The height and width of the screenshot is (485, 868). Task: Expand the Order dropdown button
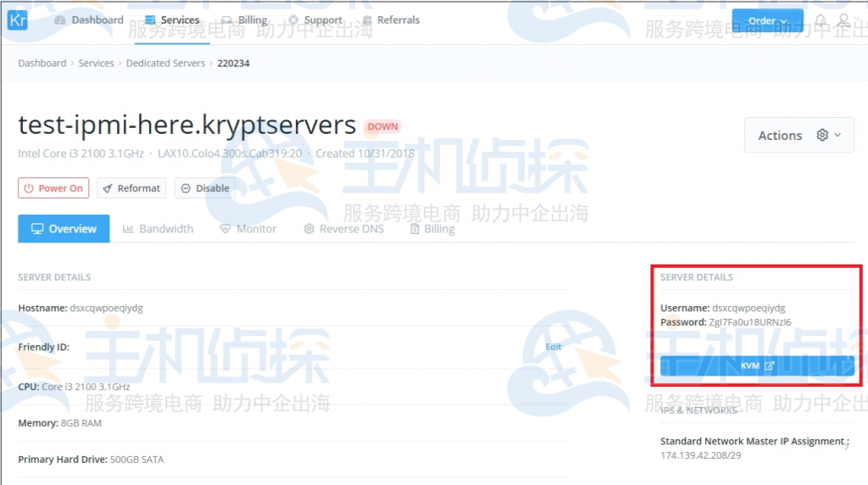pyautogui.click(x=767, y=20)
